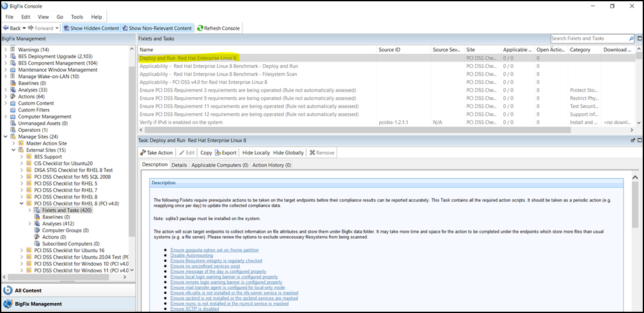644x313 pixels.
Task: Click the Fixlets list horizontal scrollbar
Action: coord(357,129)
